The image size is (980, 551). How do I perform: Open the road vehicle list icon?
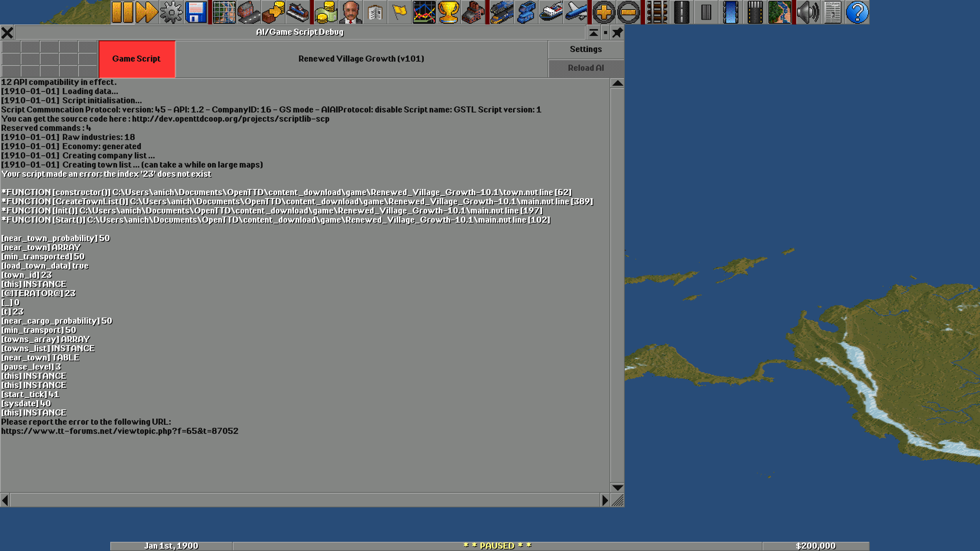click(526, 12)
